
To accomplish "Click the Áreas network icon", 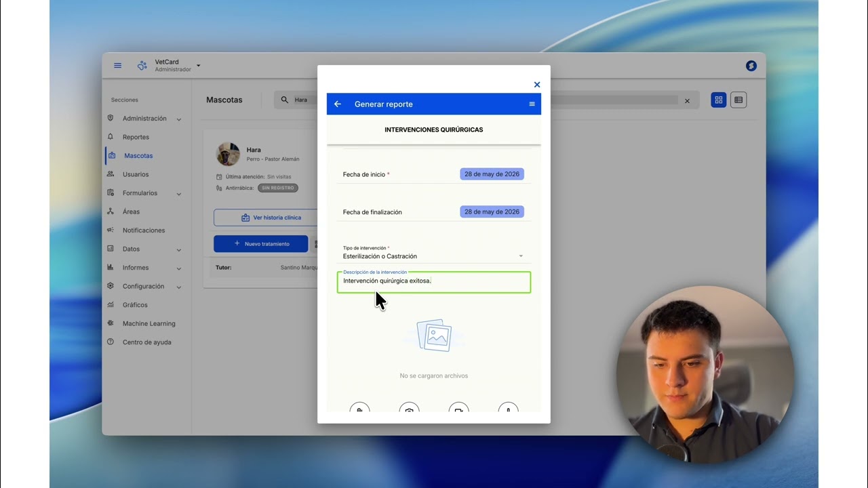I will [x=111, y=211].
